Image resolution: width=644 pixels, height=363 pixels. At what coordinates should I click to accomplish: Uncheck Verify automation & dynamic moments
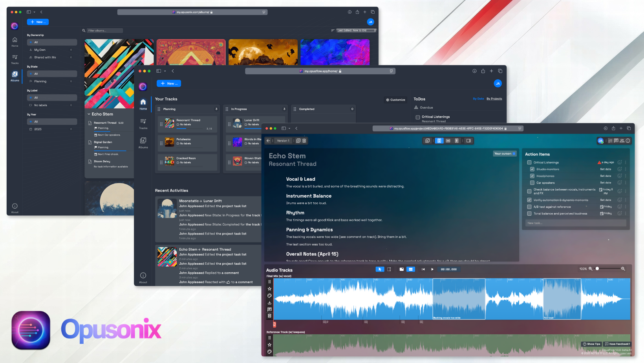coord(529,200)
